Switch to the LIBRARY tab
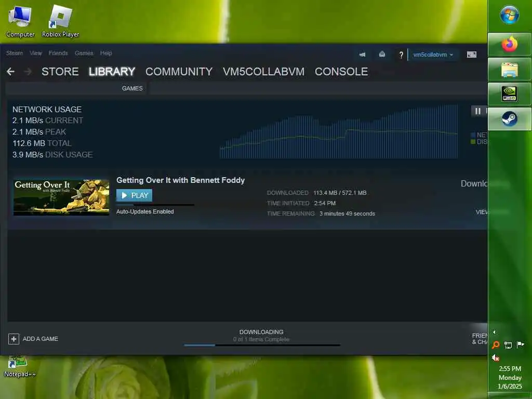Image resolution: width=532 pixels, height=399 pixels. click(x=112, y=72)
